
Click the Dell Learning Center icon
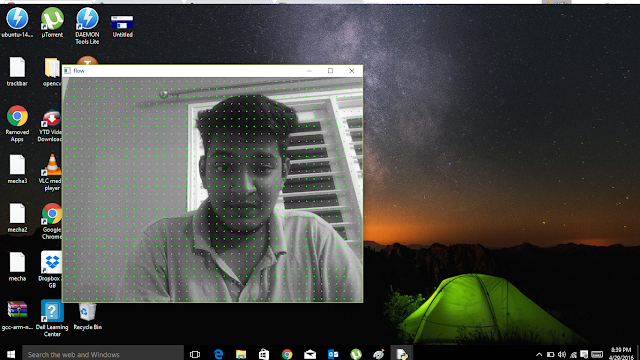52,318
